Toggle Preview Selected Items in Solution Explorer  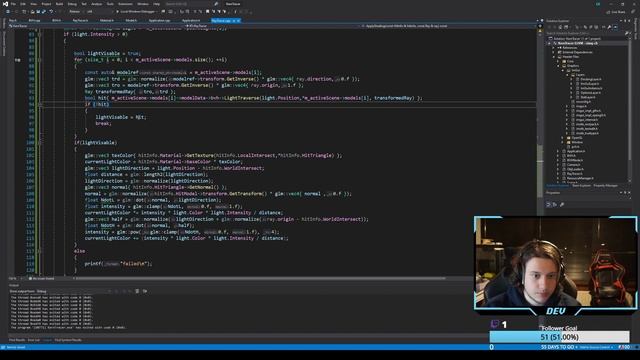pyautogui.click(x=616, y=27)
